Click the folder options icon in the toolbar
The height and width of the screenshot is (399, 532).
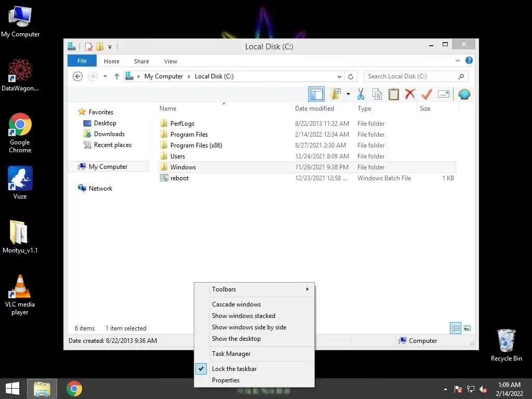pyautogui.click(x=336, y=94)
